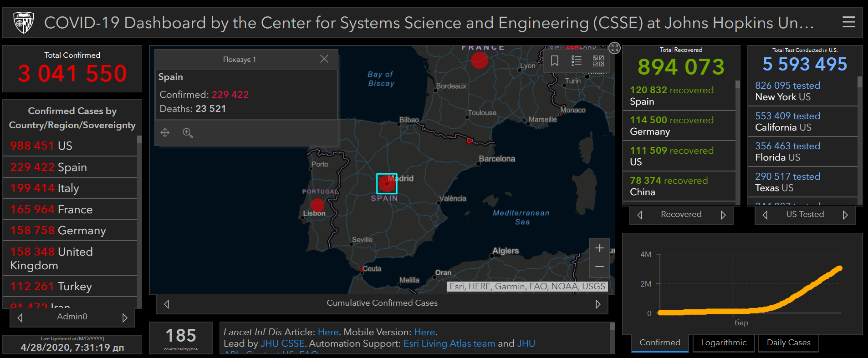The height and width of the screenshot is (358, 868).
Task: Open Esri Living Atlas team link
Action: point(449,343)
